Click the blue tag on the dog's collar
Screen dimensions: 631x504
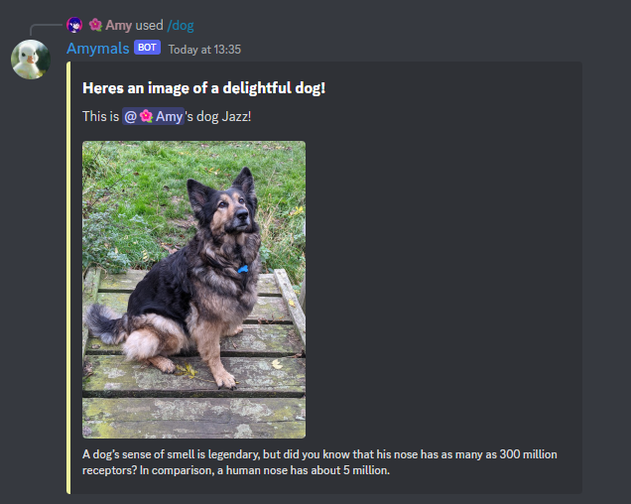(243, 269)
